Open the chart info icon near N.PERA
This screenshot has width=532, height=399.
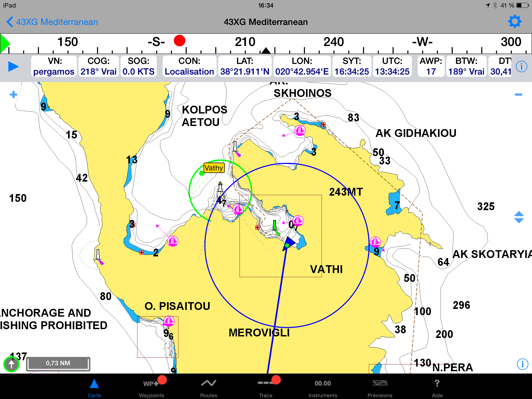pyautogui.click(x=522, y=364)
